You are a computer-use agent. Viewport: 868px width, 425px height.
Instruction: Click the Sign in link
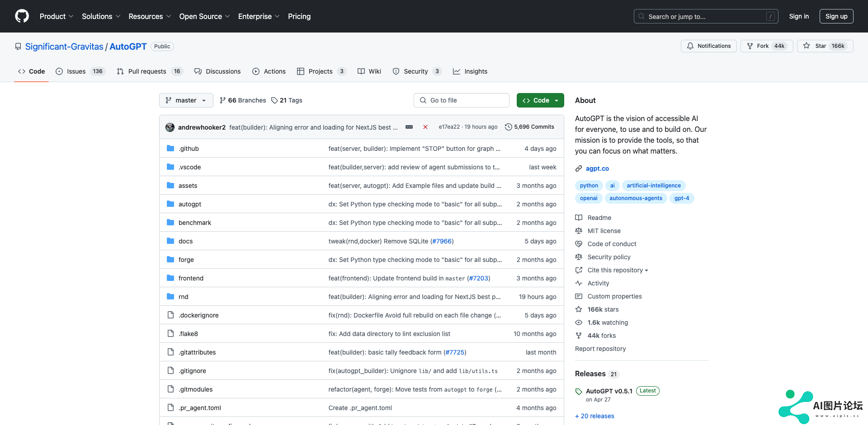click(x=799, y=16)
